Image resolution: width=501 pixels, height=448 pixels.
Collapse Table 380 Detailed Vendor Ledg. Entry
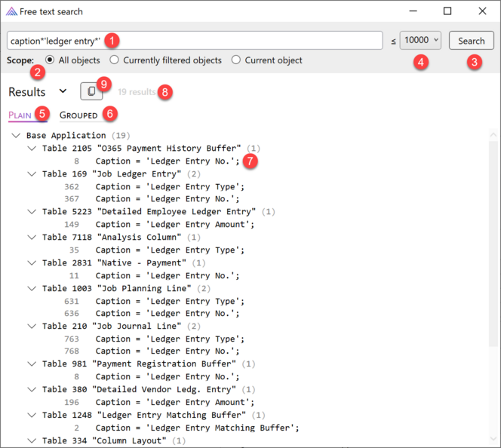(32, 389)
